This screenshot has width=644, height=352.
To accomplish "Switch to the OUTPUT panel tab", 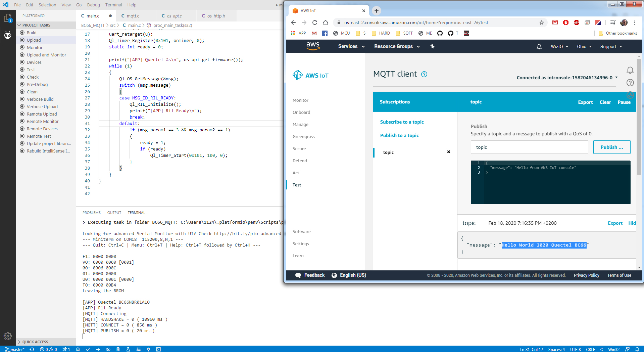I will point(114,213).
